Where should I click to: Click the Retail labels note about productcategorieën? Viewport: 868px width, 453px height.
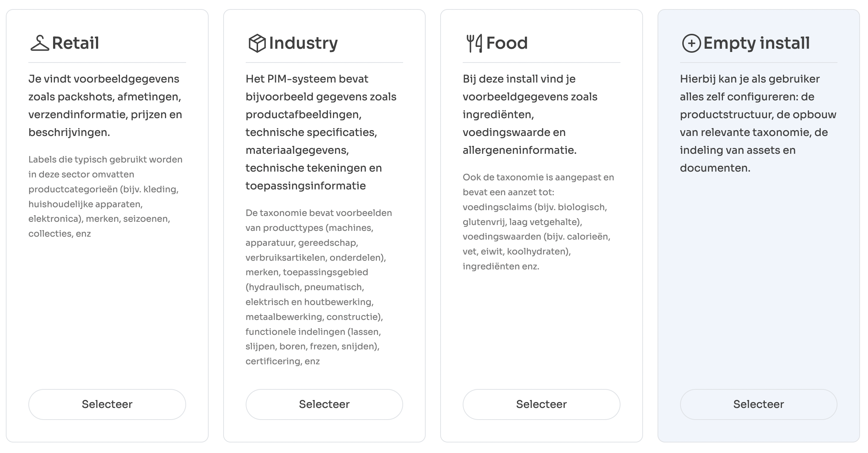105,196
